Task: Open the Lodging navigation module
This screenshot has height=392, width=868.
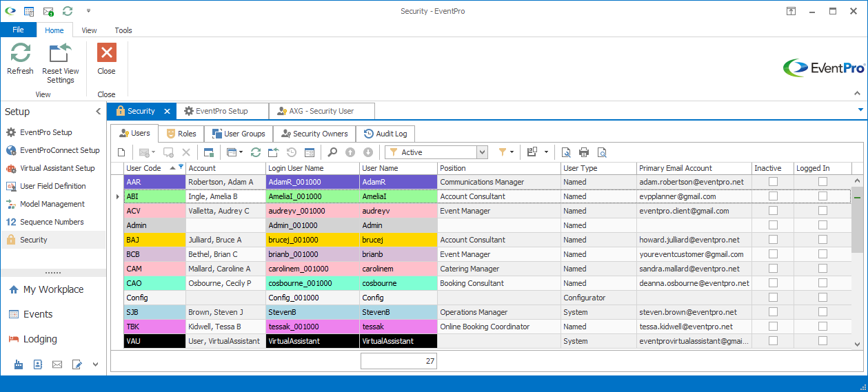Action: tap(53, 339)
